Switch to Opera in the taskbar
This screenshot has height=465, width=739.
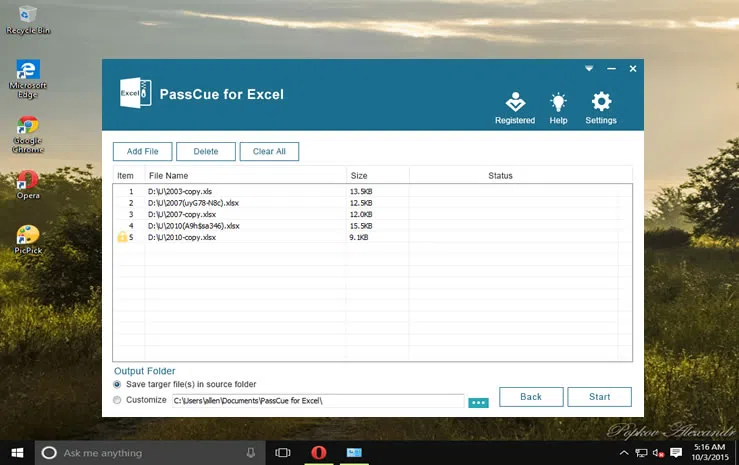[319, 453]
